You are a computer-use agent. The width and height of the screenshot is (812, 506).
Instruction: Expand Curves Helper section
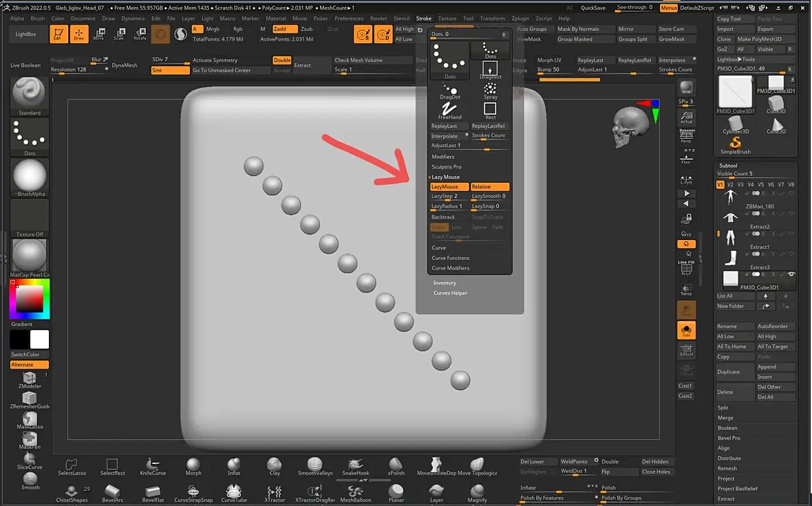click(450, 293)
